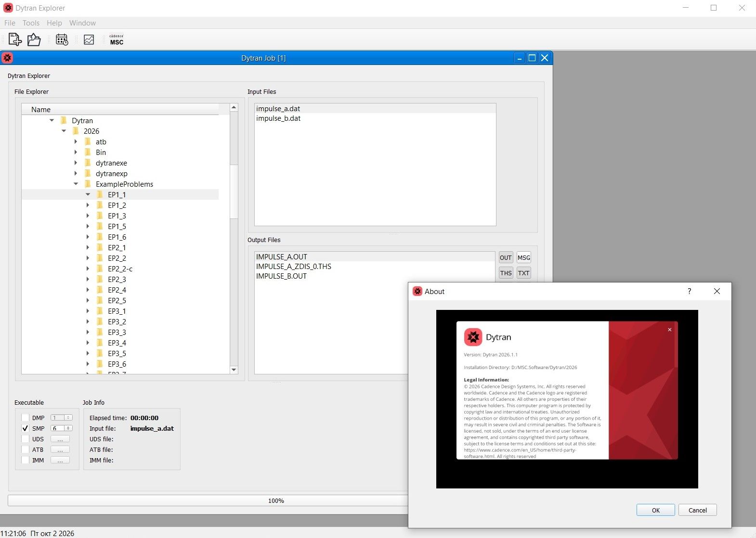Click the new job document toolbar icon
The image size is (756, 538).
[15, 39]
